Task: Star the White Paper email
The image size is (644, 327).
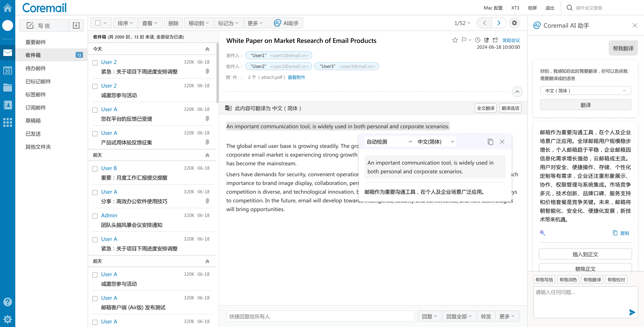Action: coord(455,40)
